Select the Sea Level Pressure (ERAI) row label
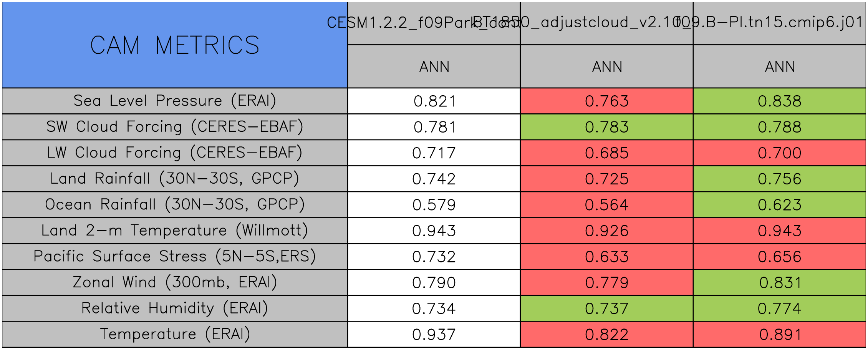 [x=175, y=101]
